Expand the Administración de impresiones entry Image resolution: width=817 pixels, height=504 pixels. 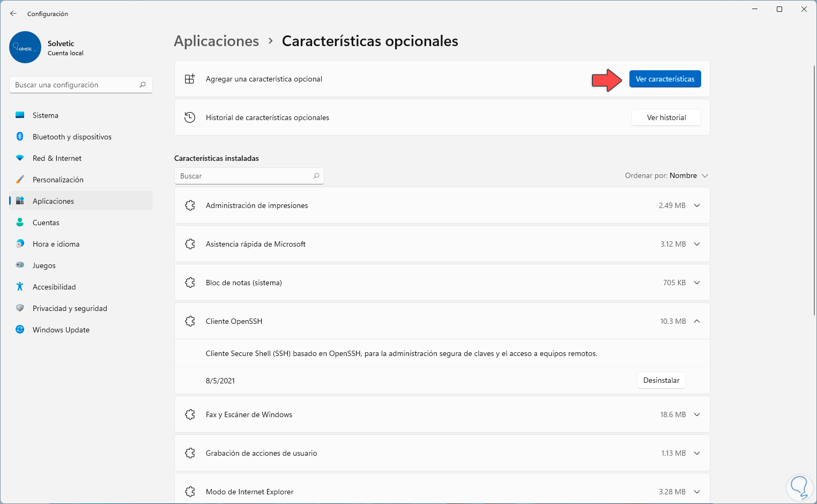coord(697,205)
